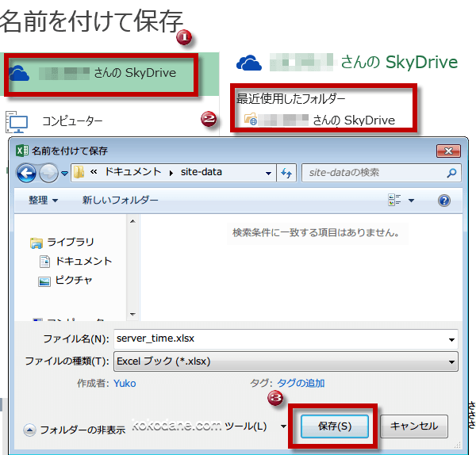Click ドキュメント in the address breadcrumb
Image resolution: width=476 pixels, height=455 pixels.
[132, 172]
